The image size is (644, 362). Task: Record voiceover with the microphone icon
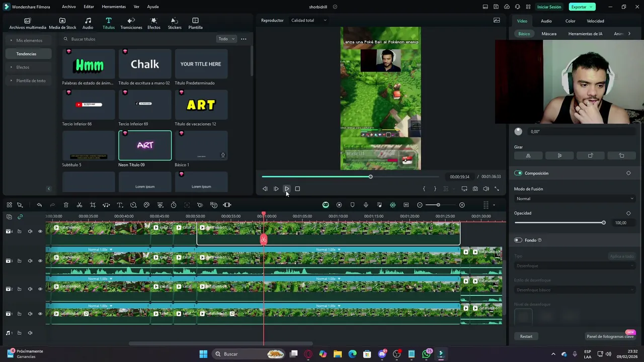[366, 205]
